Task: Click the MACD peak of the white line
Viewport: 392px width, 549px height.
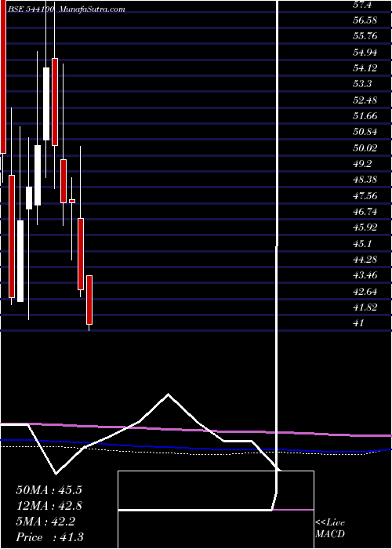Action: [169, 395]
